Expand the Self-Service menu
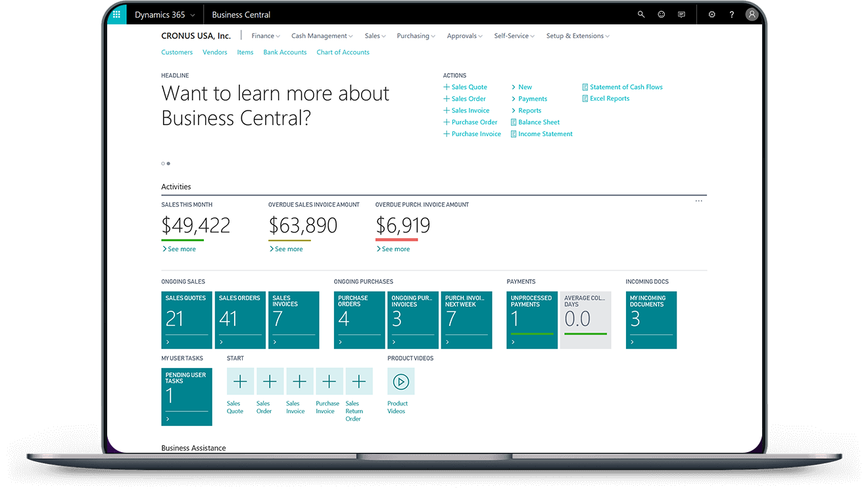868x489 pixels. tap(514, 36)
